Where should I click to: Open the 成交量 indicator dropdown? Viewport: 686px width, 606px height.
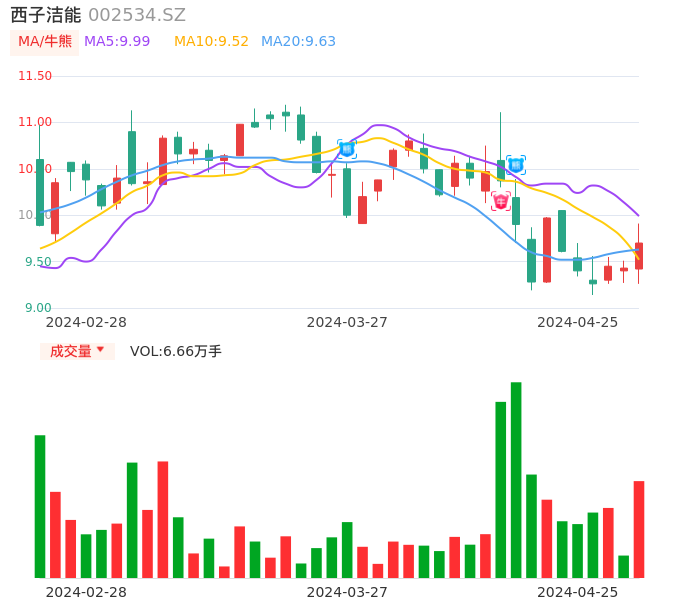(77, 351)
